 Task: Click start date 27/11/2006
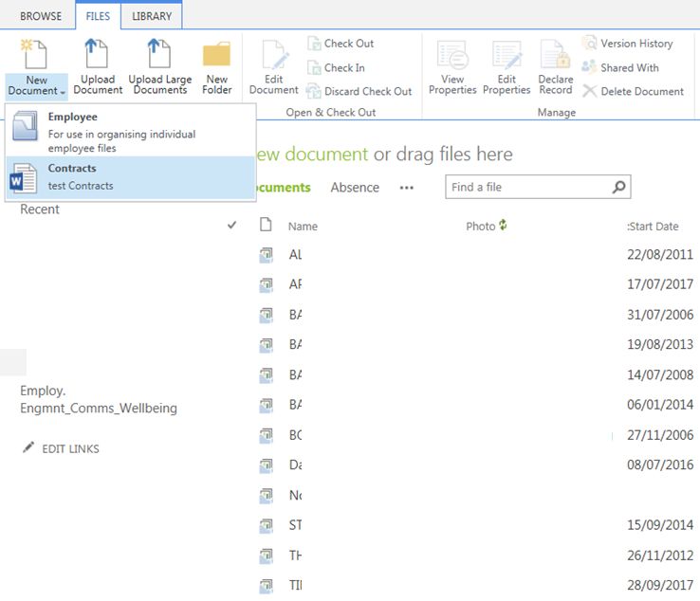tap(660, 435)
